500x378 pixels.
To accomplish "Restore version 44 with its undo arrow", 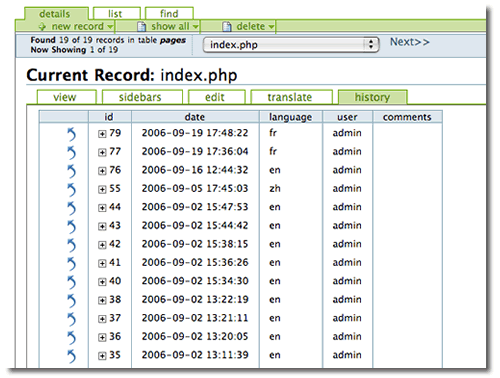I will tap(72, 208).
